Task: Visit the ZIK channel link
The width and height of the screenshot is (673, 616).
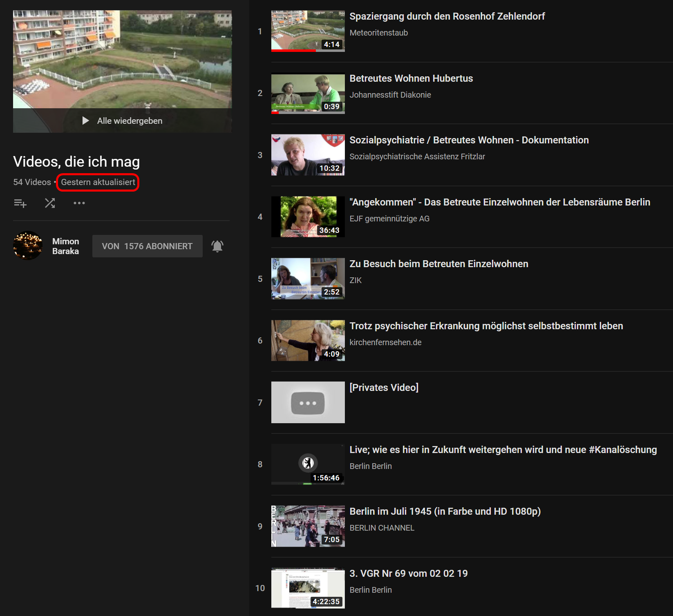Action: tap(356, 280)
